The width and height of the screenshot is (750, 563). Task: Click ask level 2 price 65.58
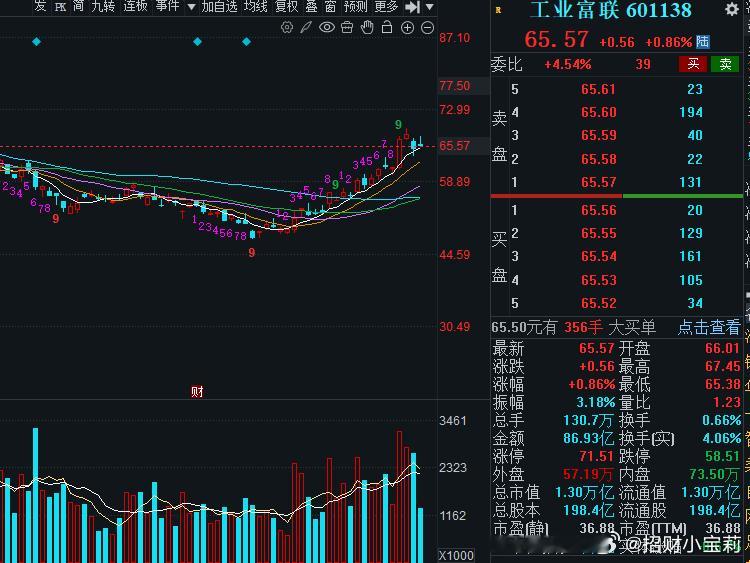[x=598, y=159]
